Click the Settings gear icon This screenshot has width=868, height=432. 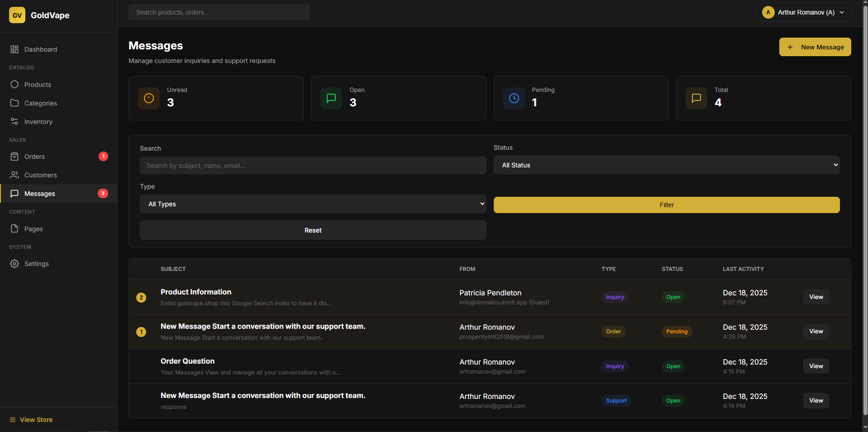pyautogui.click(x=15, y=264)
